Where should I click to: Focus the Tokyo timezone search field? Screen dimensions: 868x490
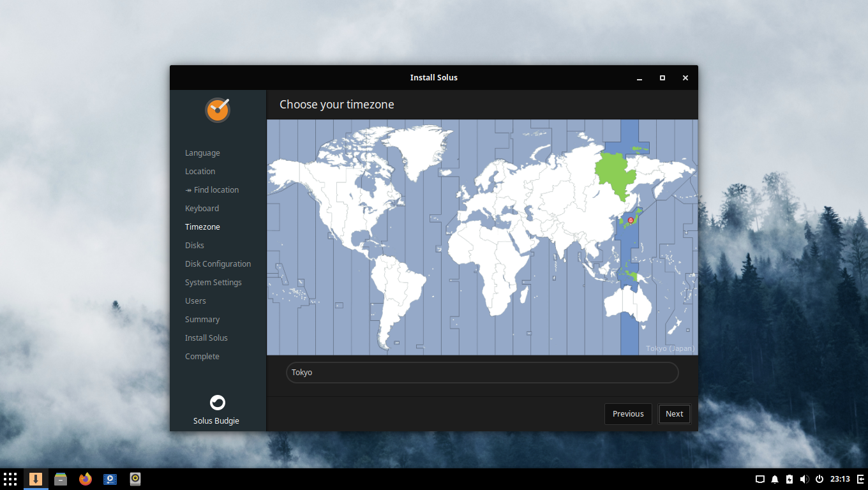point(482,373)
